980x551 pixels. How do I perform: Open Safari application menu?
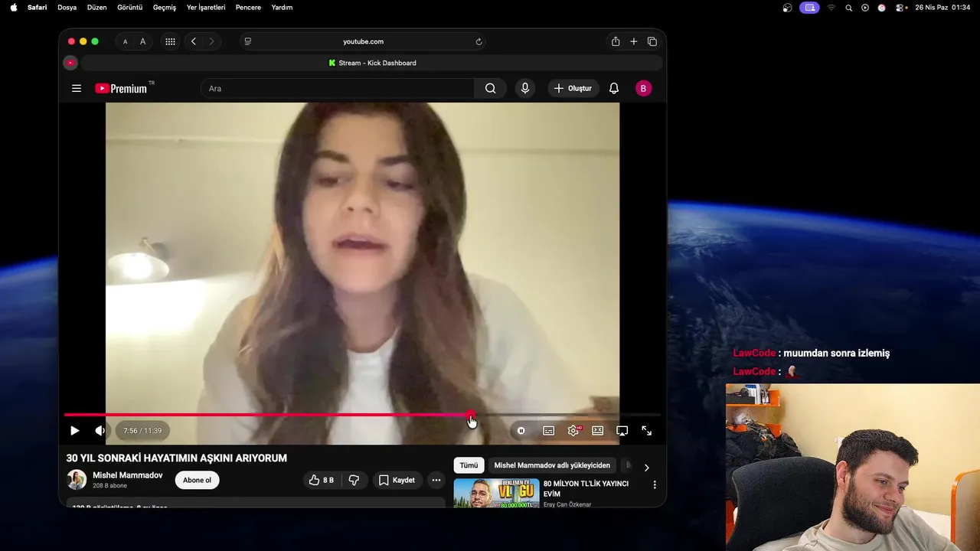pos(37,7)
